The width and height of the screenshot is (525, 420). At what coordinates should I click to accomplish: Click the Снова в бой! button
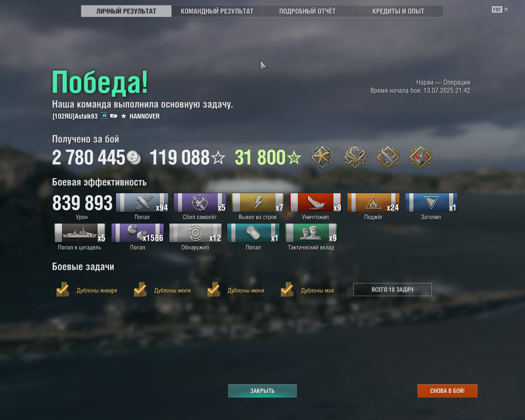tap(447, 391)
